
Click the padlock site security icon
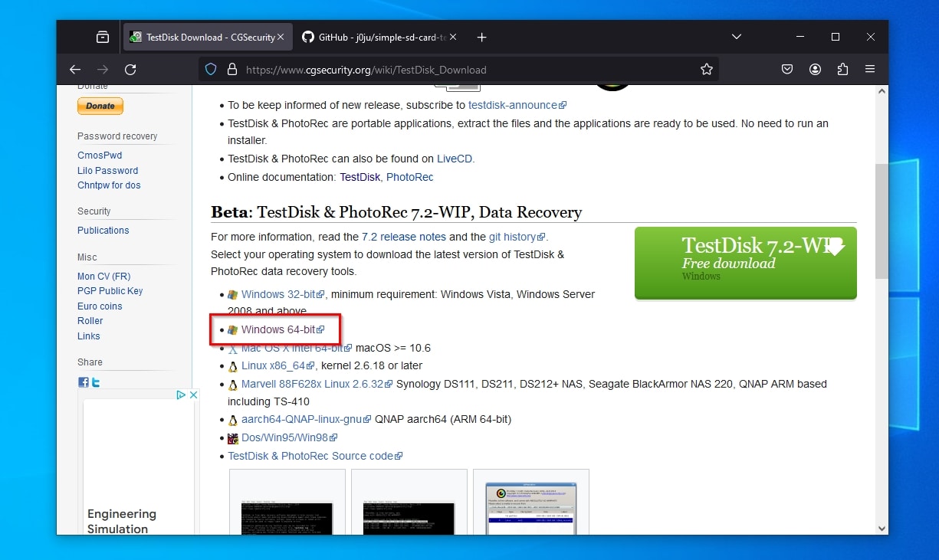pyautogui.click(x=232, y=70)
